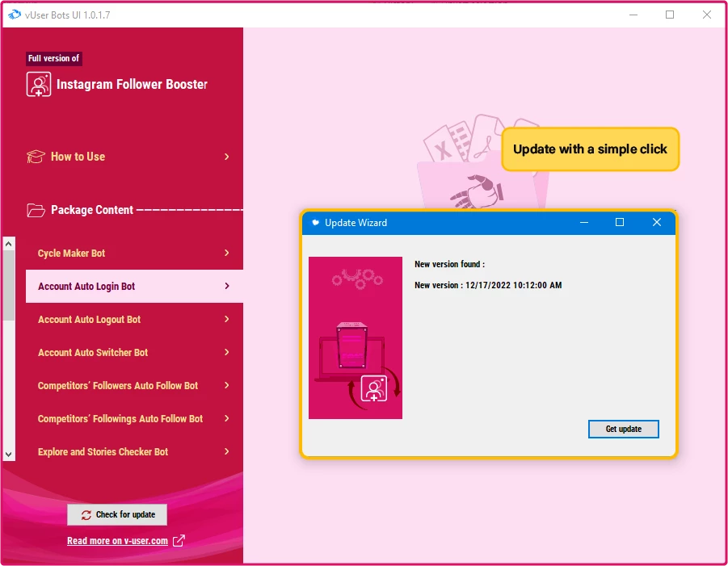Expand the Account Auto Logout Bot chevron
Viewport: 728px width, 566px height.
(226, 319)
